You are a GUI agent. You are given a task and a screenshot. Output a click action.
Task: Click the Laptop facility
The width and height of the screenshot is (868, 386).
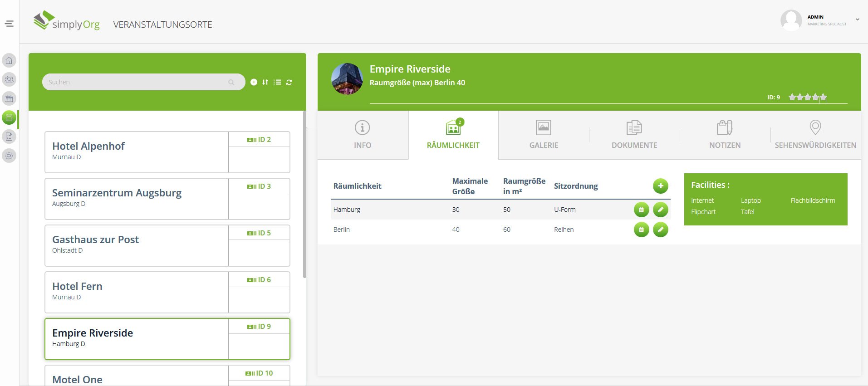click(751, 200)
